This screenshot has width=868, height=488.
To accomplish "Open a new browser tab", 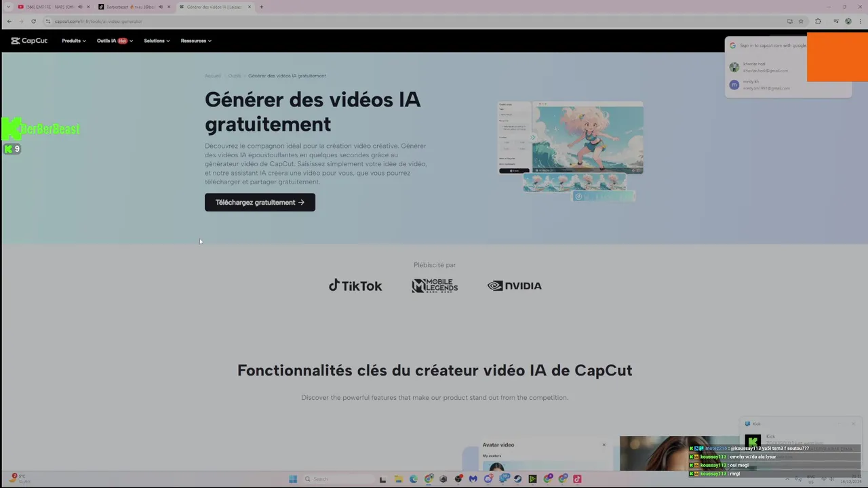I will pos(261,7).
